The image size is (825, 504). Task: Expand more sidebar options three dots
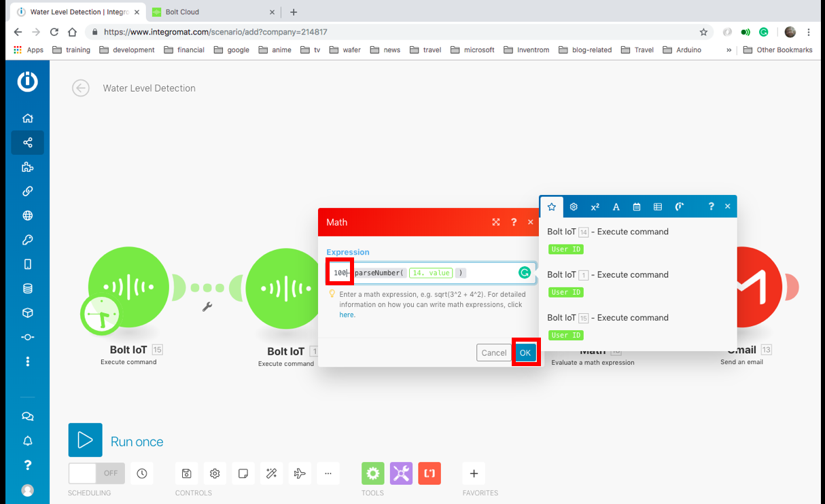[x=27, y=361]
